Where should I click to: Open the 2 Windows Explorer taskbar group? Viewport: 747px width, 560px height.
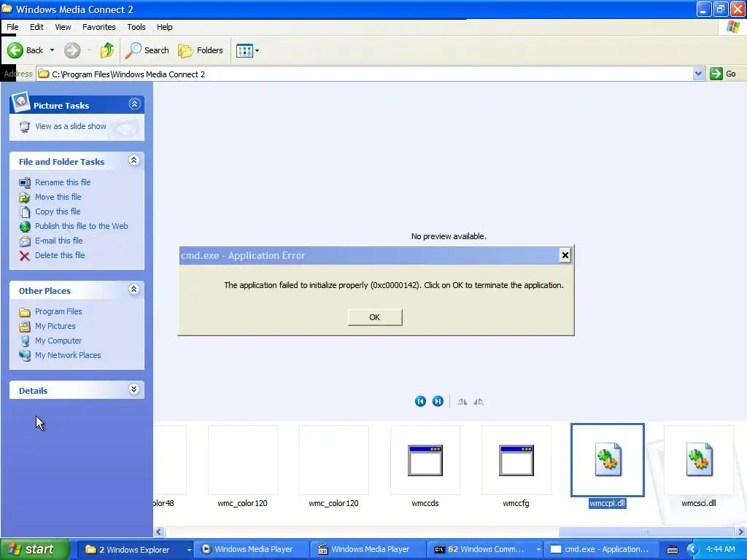point(135,550)
